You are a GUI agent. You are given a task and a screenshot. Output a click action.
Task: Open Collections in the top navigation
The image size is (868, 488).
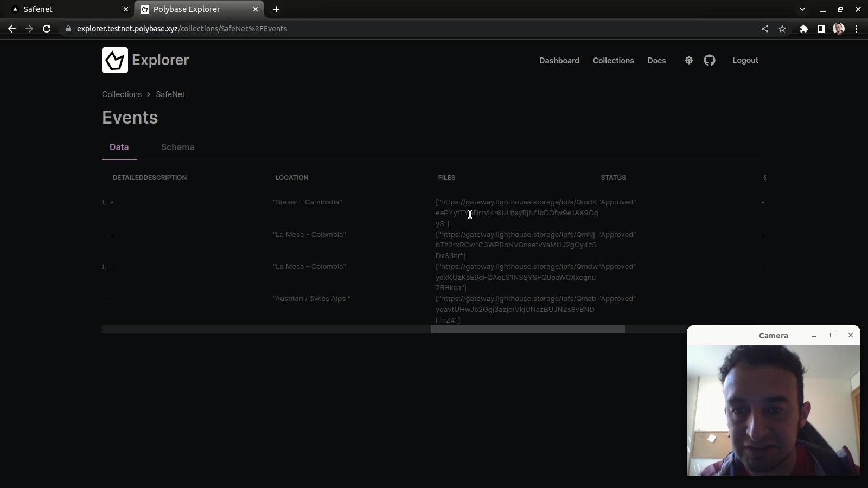coord(614,61)
